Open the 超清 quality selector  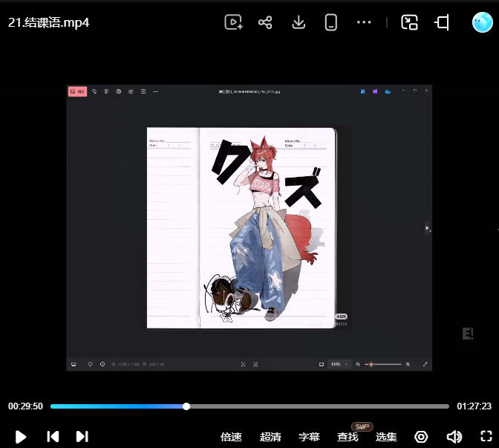pos(270,437)
